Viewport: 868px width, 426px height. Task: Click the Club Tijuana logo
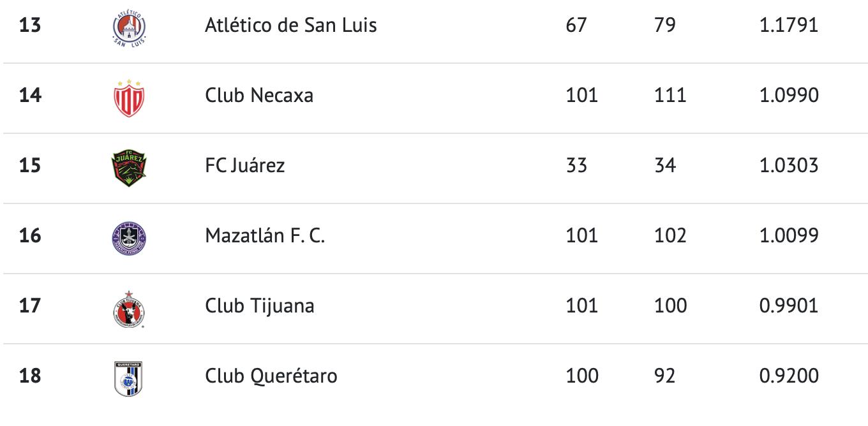tap(129, 309)
